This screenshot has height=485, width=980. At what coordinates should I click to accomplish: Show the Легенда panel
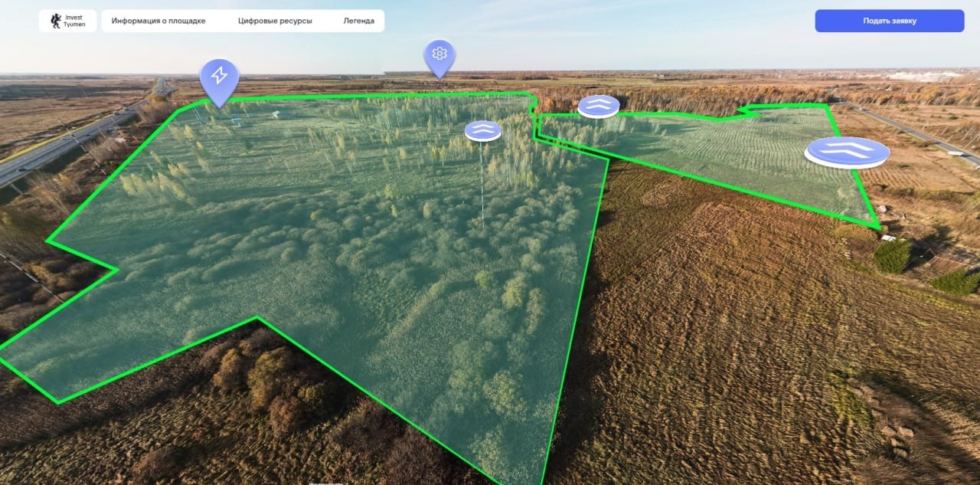pos(358,21)
